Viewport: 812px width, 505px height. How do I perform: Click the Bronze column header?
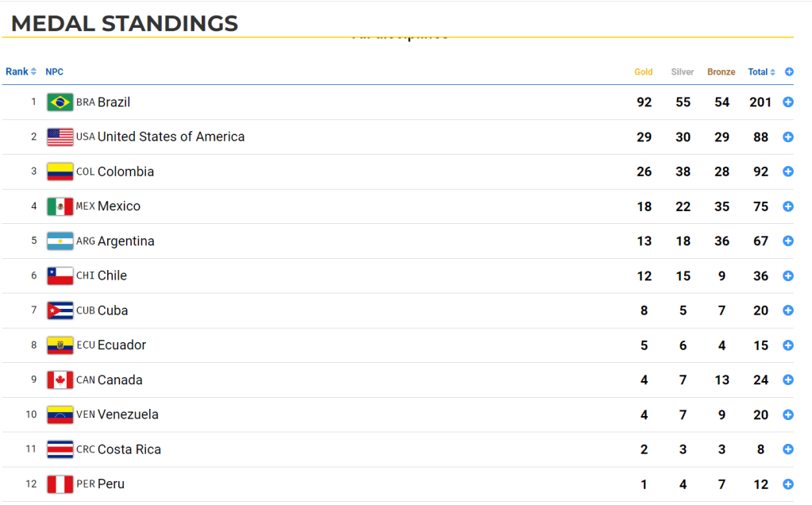click(x=722, y=72)
